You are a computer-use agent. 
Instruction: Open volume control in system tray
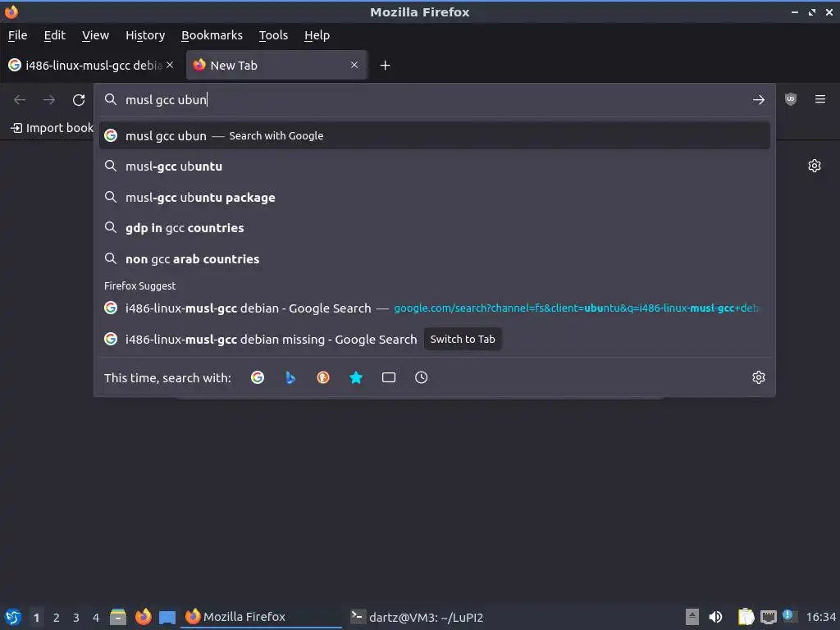715,617
